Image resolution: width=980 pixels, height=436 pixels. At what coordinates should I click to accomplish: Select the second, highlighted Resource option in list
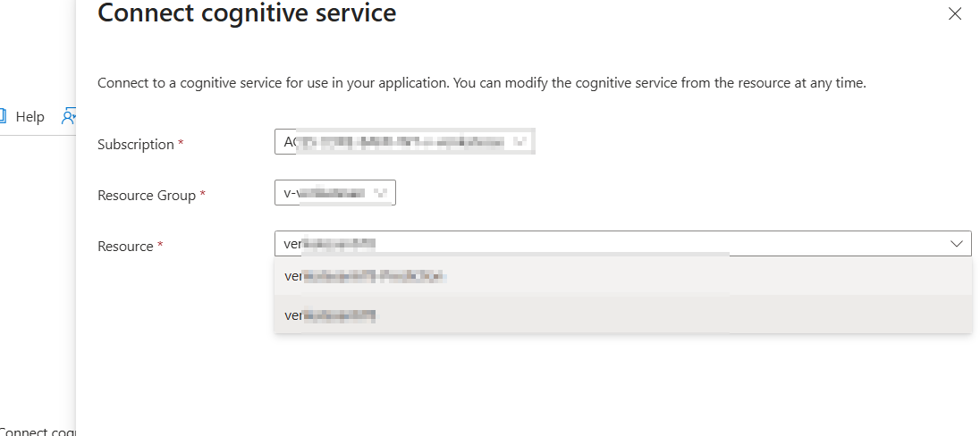coord(622,314)
